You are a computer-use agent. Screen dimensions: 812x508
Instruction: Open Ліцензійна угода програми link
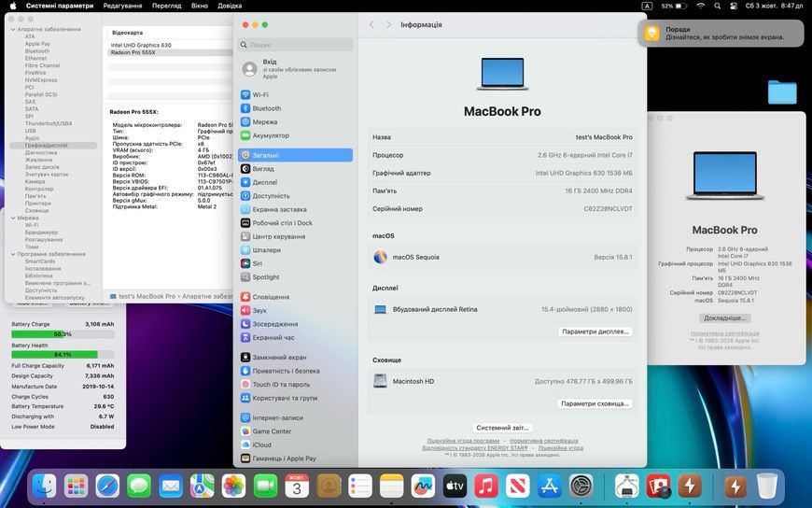click(463, 441)
